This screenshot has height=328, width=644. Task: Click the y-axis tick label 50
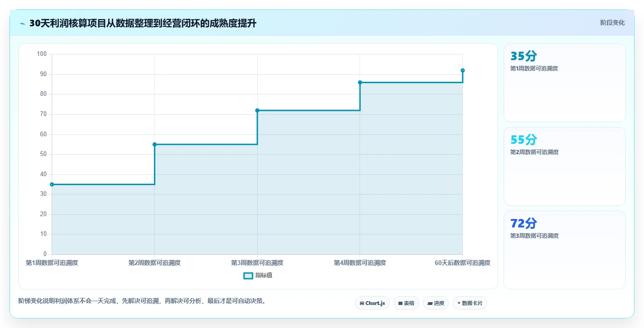(x=43, y=154)
